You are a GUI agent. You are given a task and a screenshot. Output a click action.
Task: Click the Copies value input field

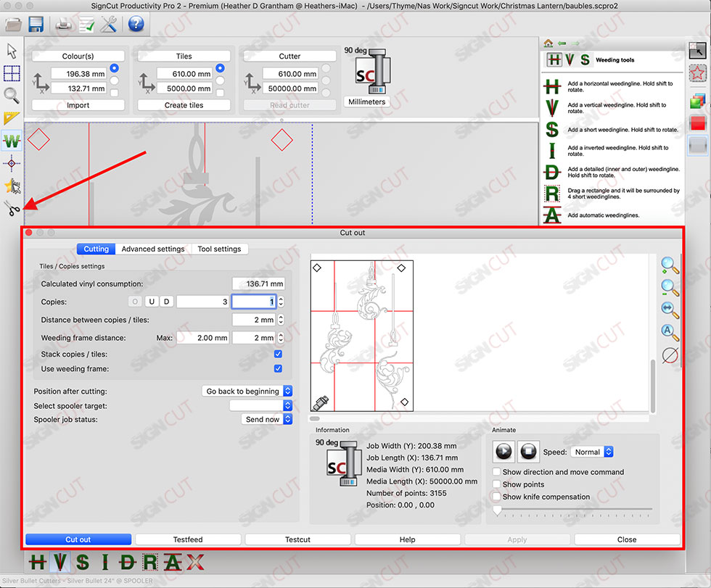click(x=254, y=302)
